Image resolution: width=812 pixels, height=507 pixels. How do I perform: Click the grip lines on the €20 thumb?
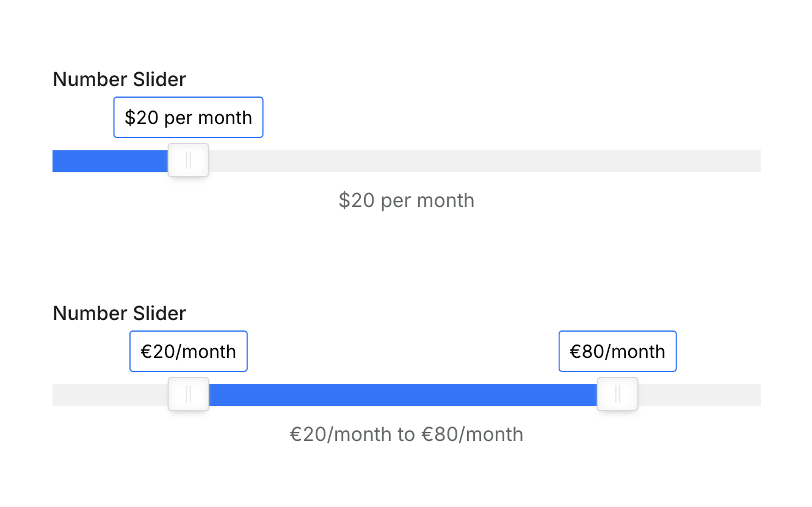click(x=189, y=395)
